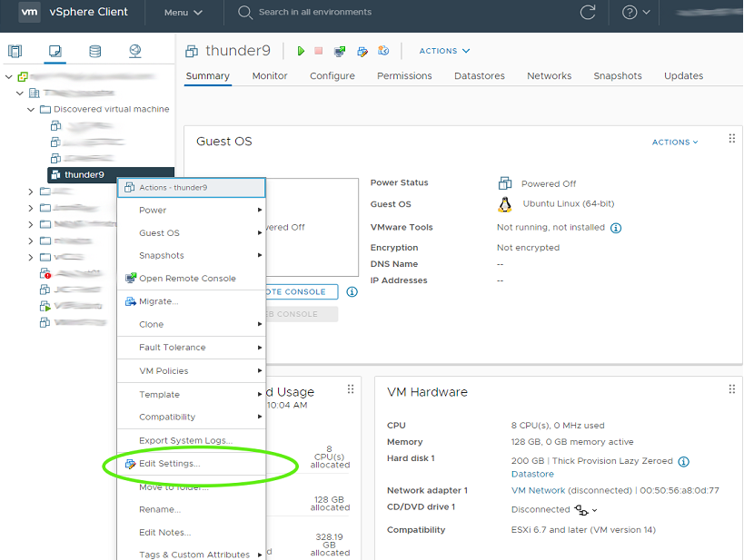744x560 pixels.
Task: Open the Template submenu
Action: (191, 395)
